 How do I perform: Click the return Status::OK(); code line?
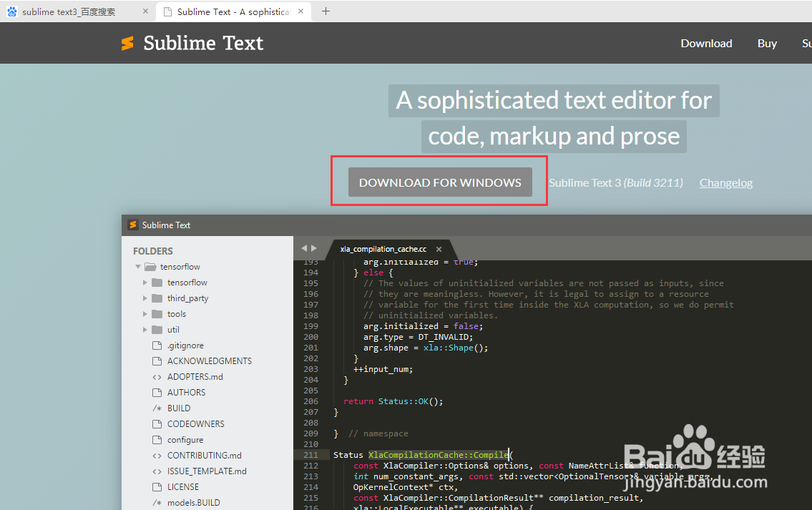(x=393, y=401)
